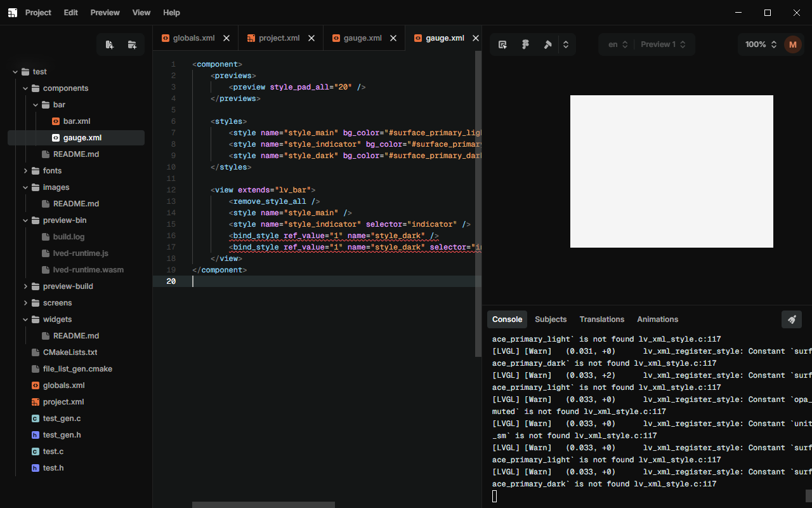
Task: Expand the preview-build folder
Action: coord(25,286)
